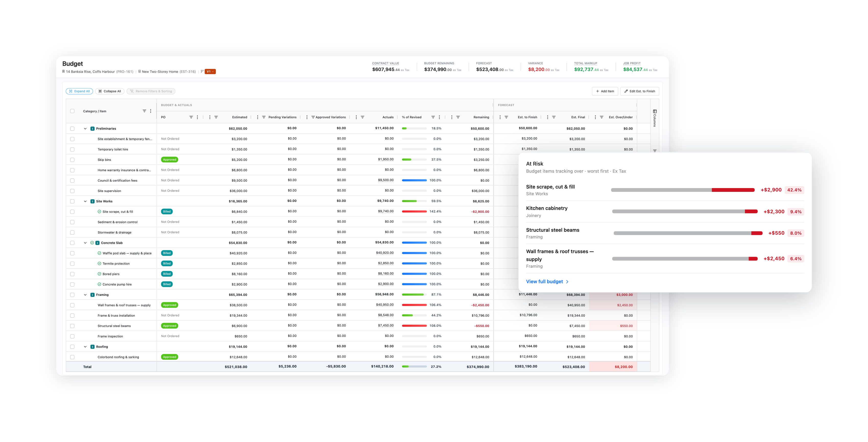Open the Category / Item column filter
Image resolution: width=868 pixels, height=442 pixels.
(144, 111)
